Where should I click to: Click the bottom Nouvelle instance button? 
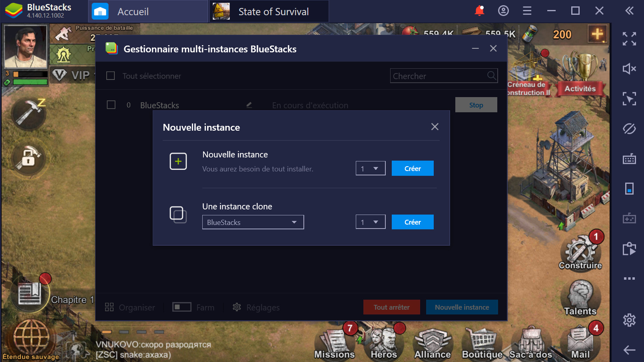tap(462, 307)
